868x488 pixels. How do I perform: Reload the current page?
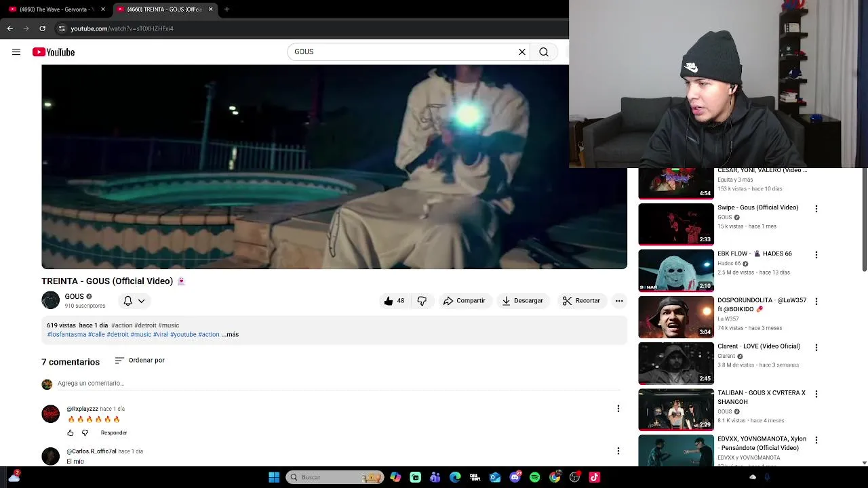pos(42,28)
